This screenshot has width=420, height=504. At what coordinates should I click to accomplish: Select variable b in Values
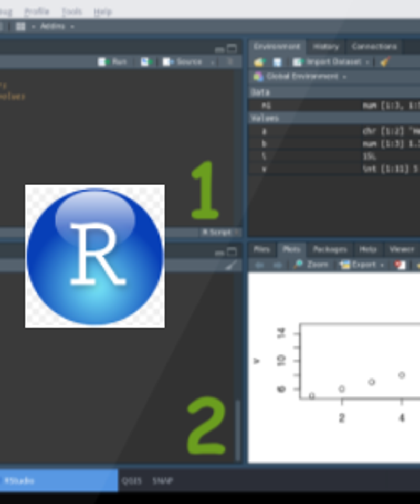(334, 144)
